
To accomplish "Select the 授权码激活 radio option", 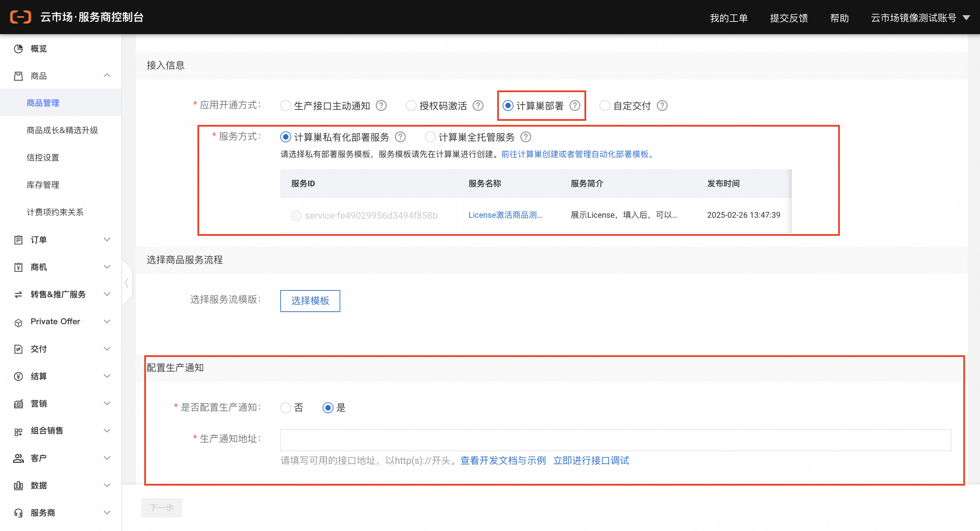I will (411, 105).
